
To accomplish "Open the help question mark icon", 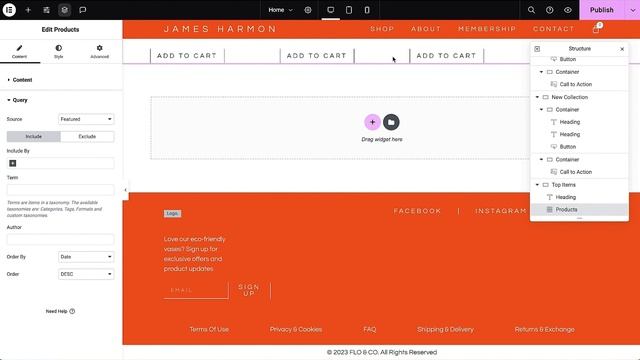I will point(549,10).
